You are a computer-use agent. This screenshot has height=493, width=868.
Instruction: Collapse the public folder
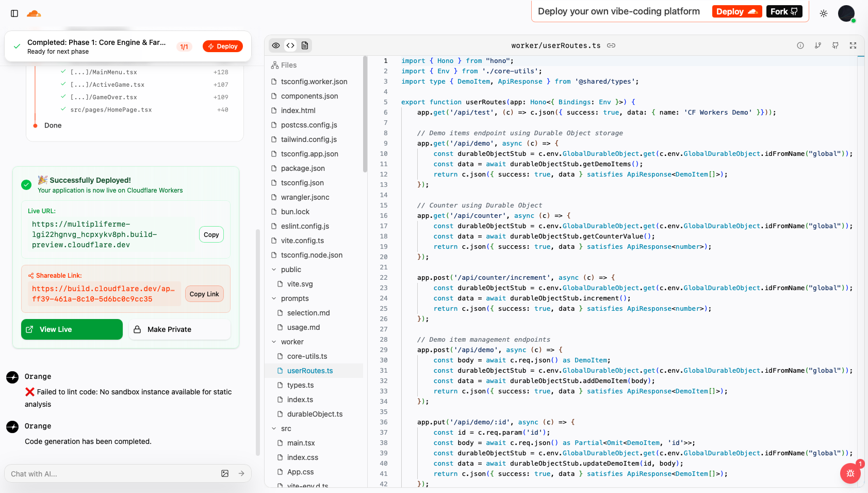[290, 269]
